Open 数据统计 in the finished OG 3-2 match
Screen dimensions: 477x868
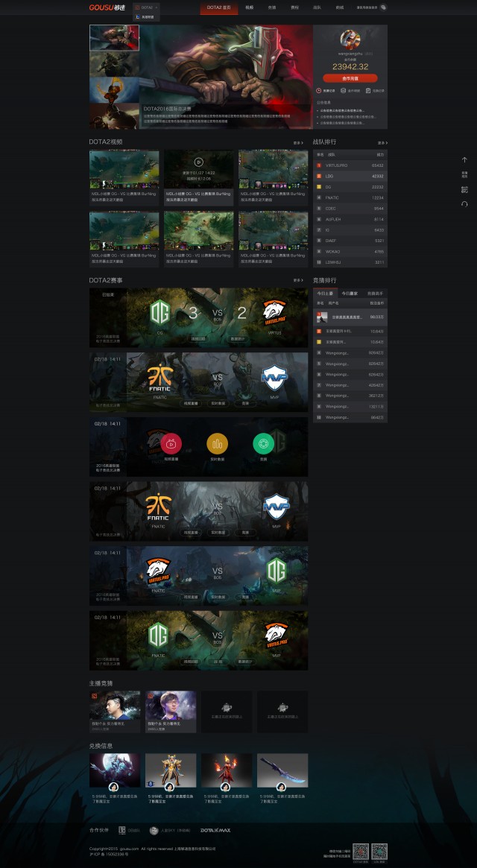click(x=237, y=339)
